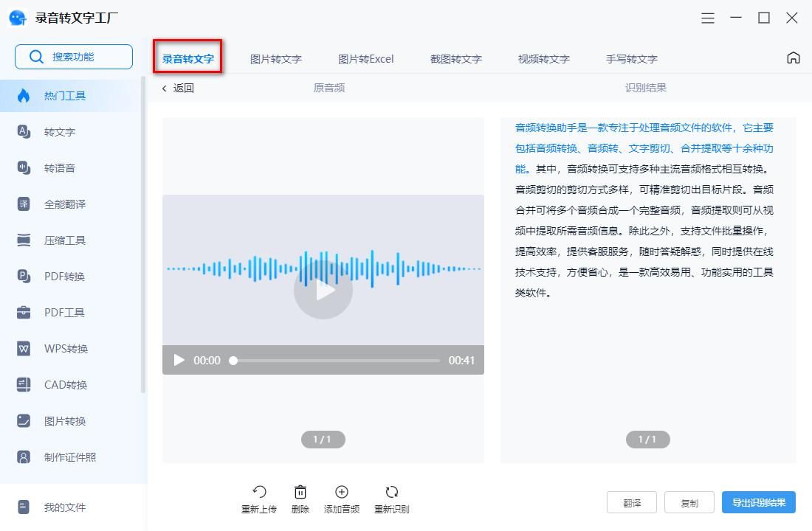Click the 删除 trash icon
Image resolution: width=812 pixels, height=531 pixels.
pyautogui.click(x=300, y=492)
